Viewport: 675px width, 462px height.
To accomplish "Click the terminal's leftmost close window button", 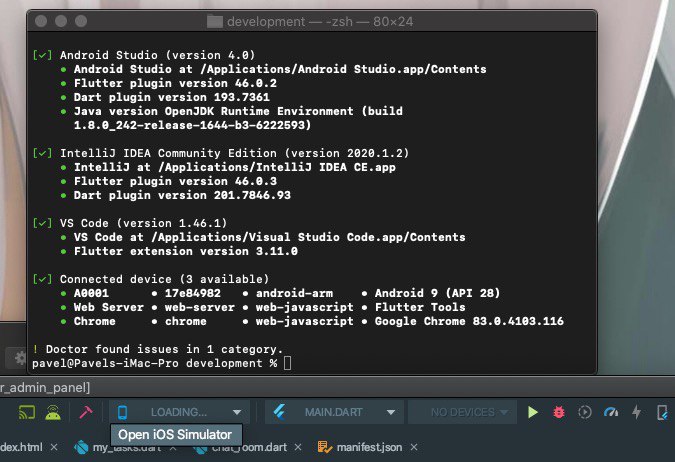I will point(41,21).
